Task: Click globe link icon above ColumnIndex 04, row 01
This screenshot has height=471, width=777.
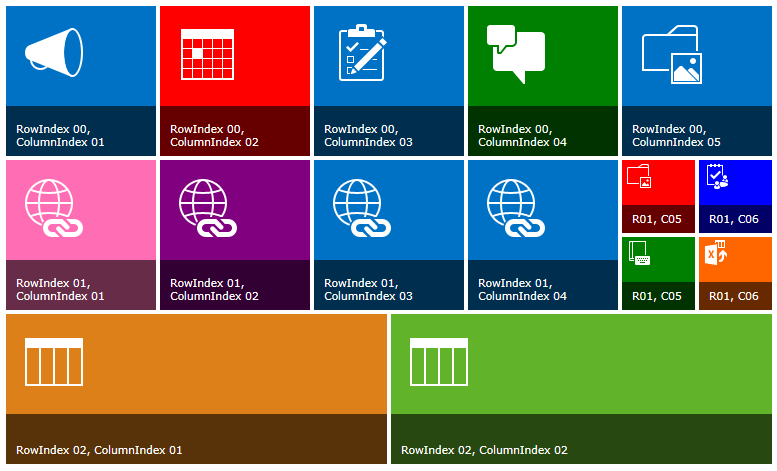Action: (516, 208)
